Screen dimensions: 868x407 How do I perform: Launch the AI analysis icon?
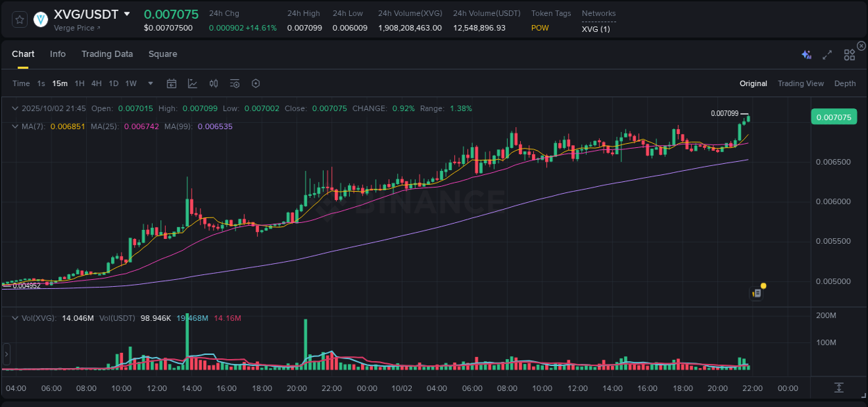(x=806, y=53)
